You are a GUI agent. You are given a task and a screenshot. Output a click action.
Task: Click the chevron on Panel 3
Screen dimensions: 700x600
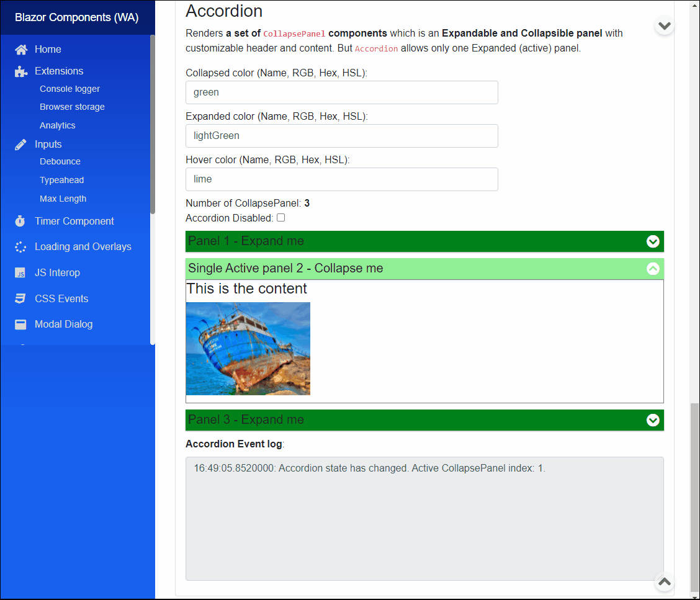click(x=653, y=420)
